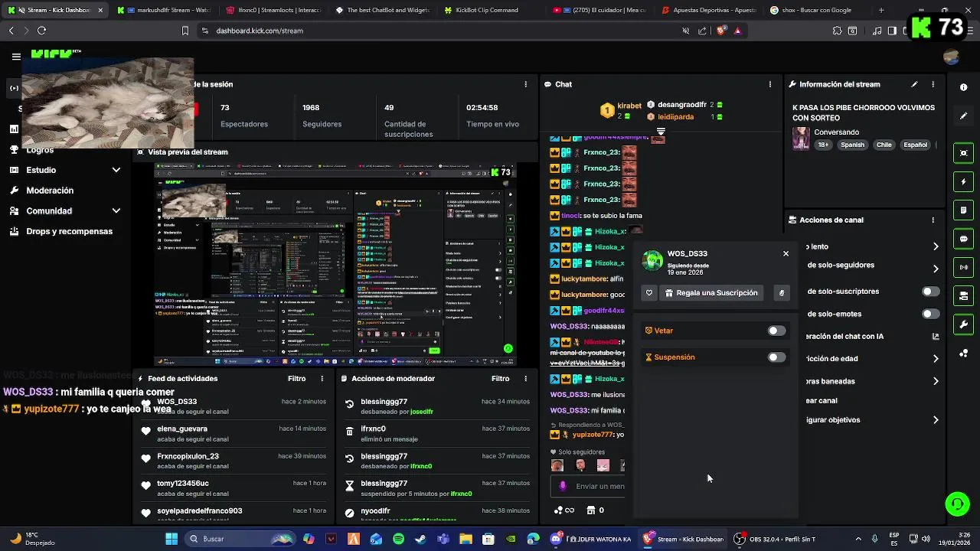Open three-dot menu of Acciones de moderador
This screenshot has width=980, height=551.
pos(525,379)
